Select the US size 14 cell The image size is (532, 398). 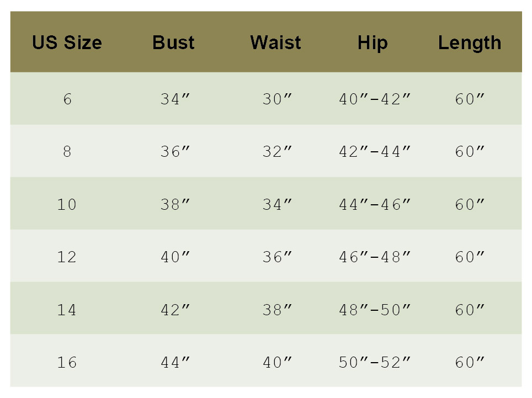(x=67, y=310)
